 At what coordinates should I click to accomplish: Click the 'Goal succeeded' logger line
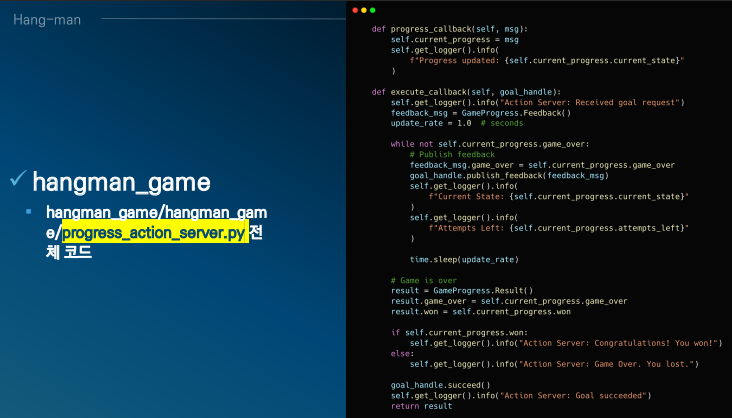pos(521,396)
